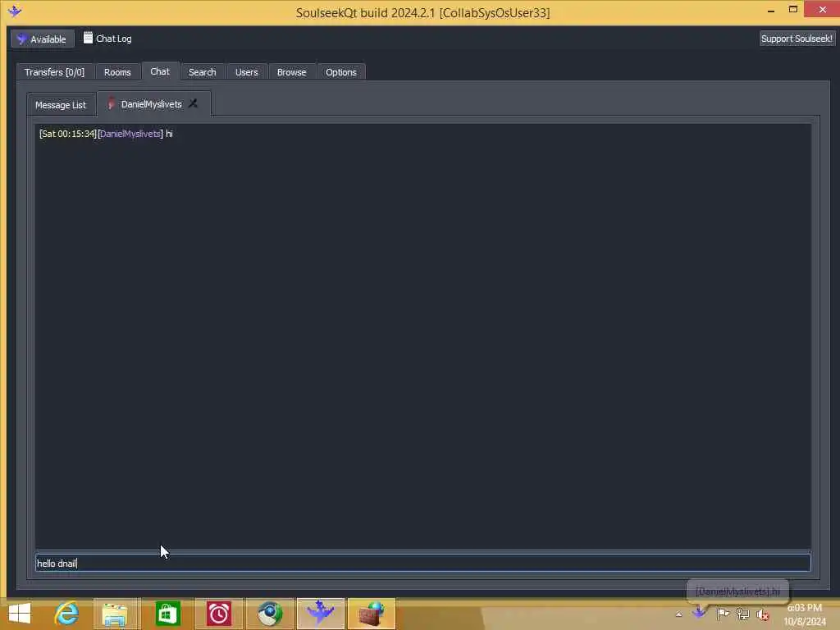
Task: Open the Users tab
Action: tap(246, 72)
